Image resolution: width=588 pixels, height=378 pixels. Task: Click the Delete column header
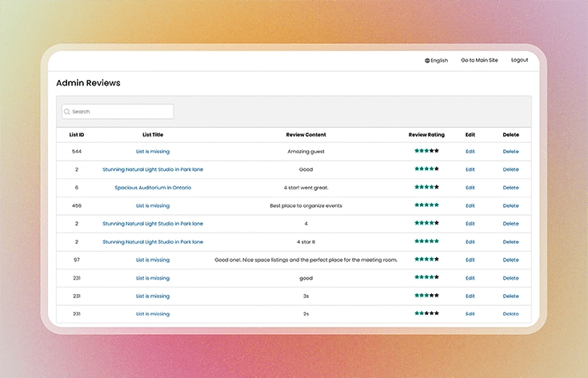point(510,134)
